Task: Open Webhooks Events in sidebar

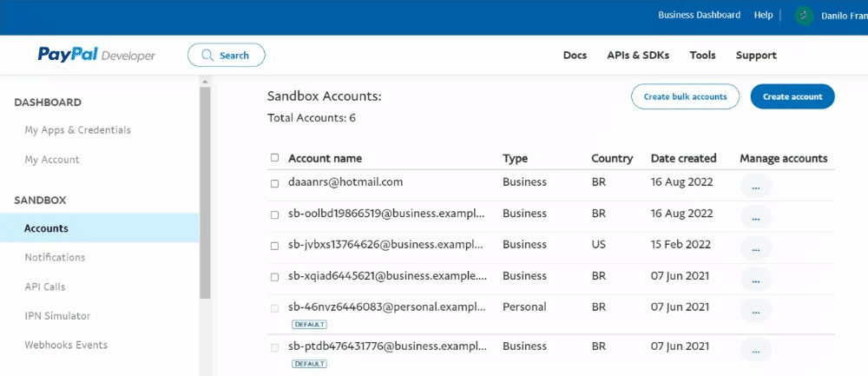Action: coord(66,345)
